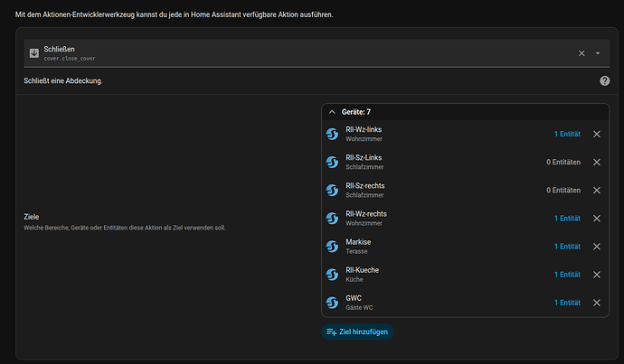
Task: Clear the selected Schließen action
Action: pos(581,53)
